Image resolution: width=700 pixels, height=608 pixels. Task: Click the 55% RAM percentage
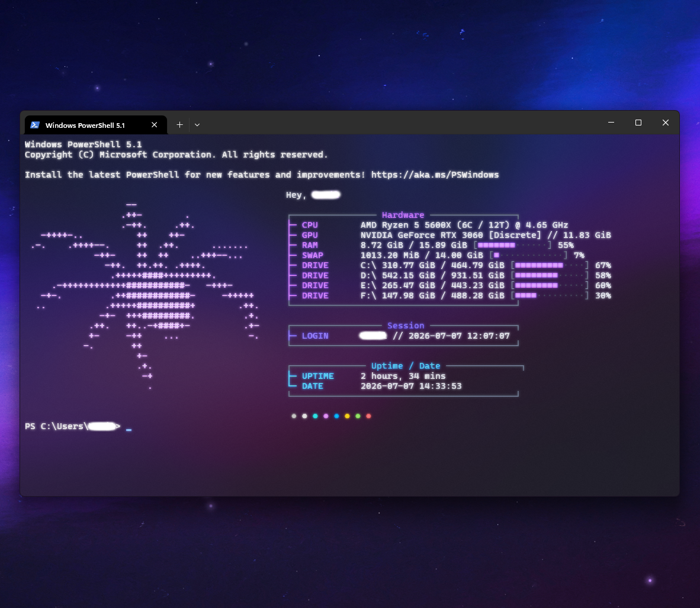click(566, 245)
